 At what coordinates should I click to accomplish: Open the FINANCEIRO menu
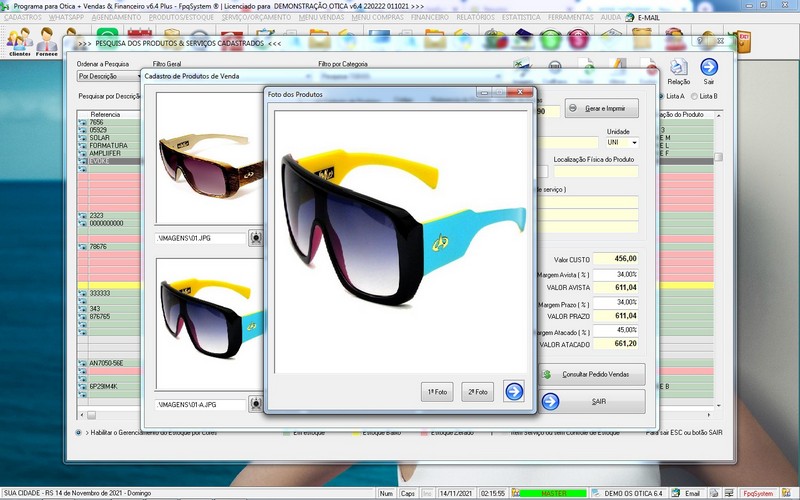coord(428,18)
